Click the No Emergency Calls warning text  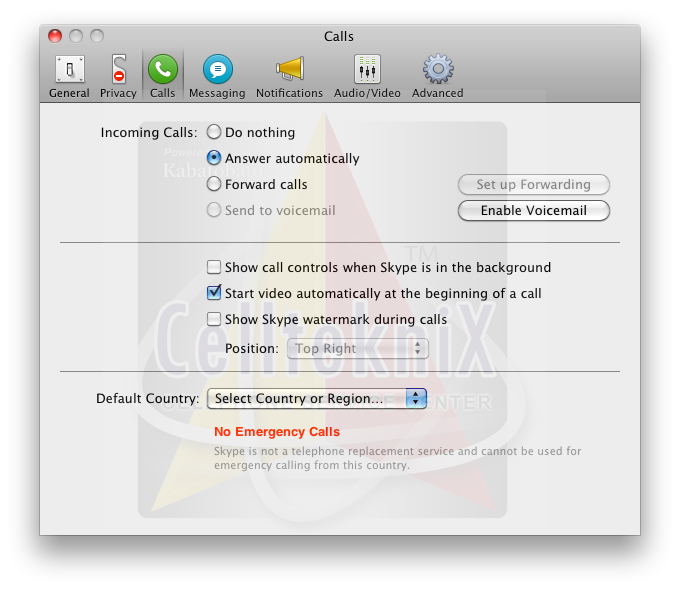click(x=277, y=432)
